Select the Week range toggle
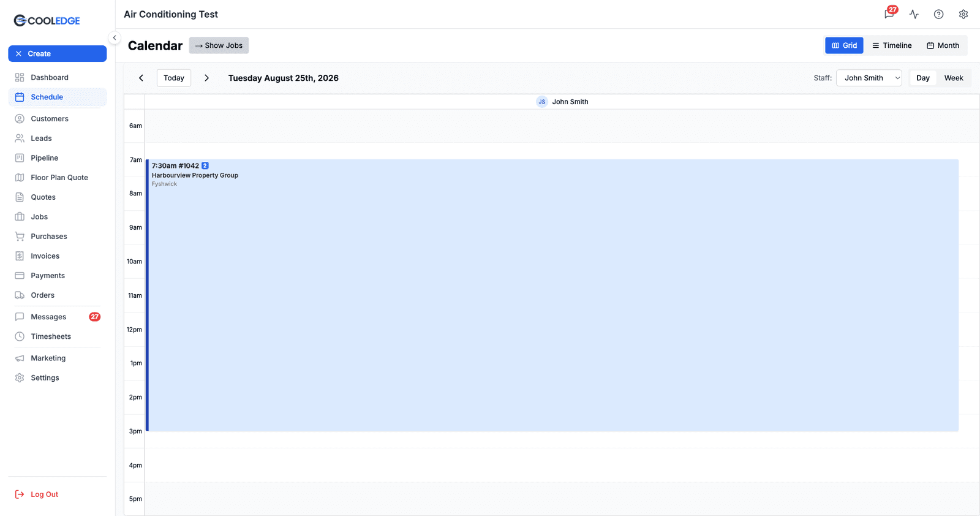 [x=954, y=78]
